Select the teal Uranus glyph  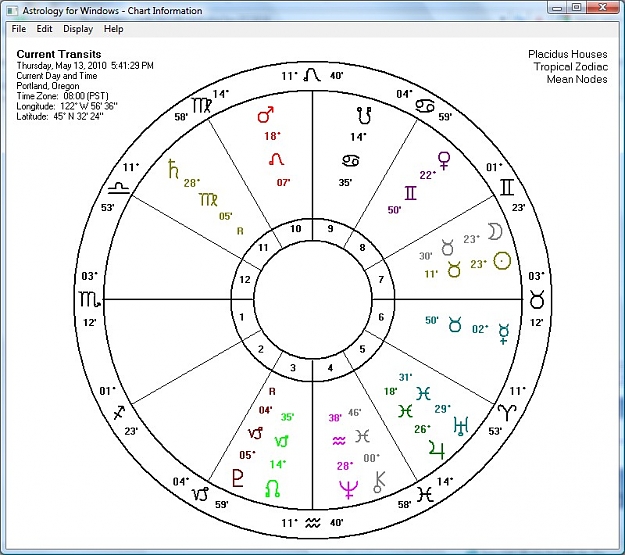(461, 425)
